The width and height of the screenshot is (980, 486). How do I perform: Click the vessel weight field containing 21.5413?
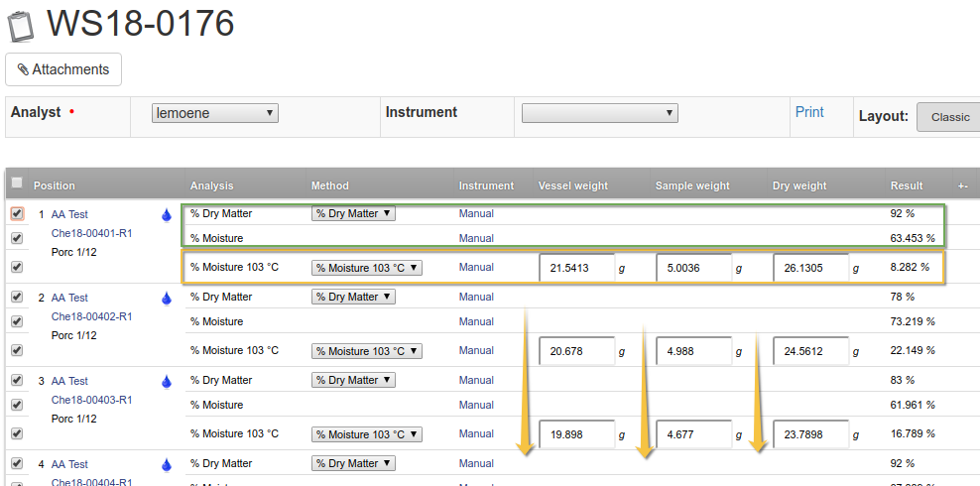tap(576, 268)
